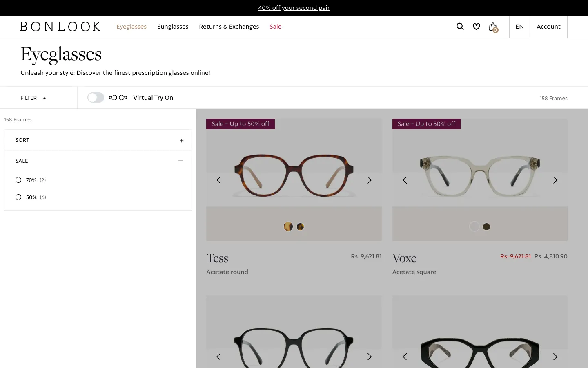Open the wishlist heart icon

(477, 27)
